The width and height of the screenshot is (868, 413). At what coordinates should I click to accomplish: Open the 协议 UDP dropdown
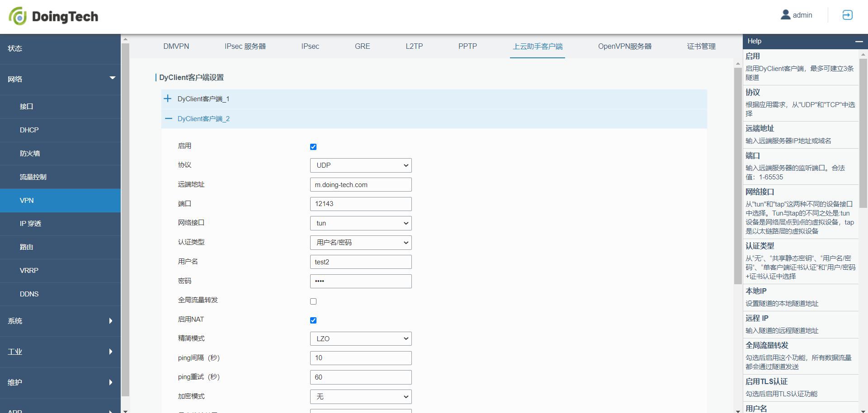361,165
